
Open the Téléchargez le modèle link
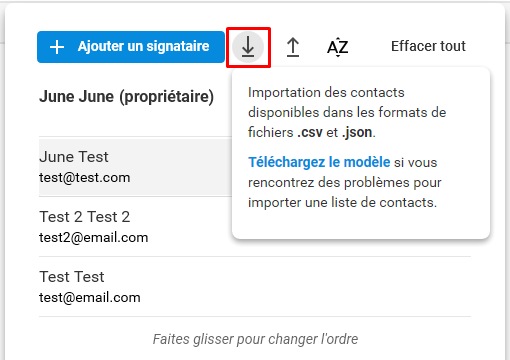tap(319, 162)
